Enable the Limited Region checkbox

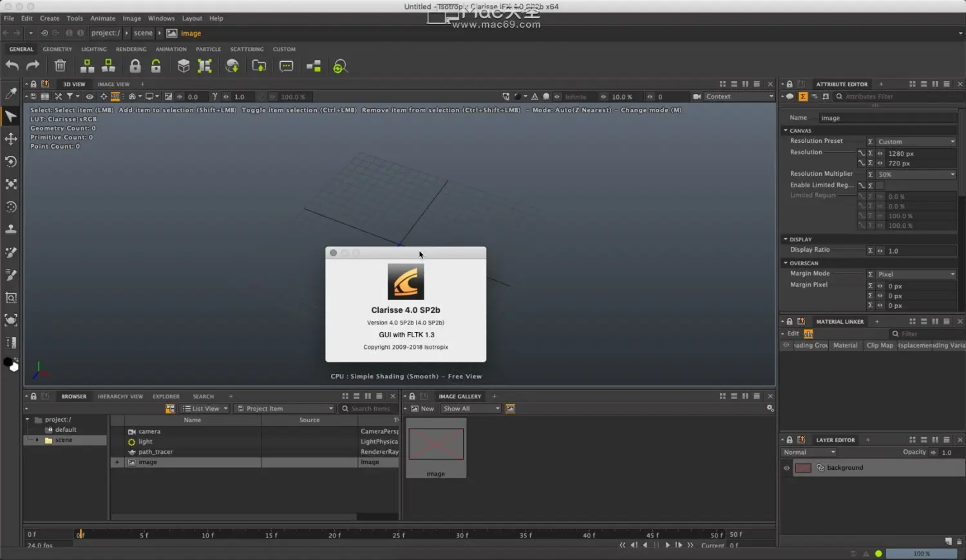coord(880,185)
